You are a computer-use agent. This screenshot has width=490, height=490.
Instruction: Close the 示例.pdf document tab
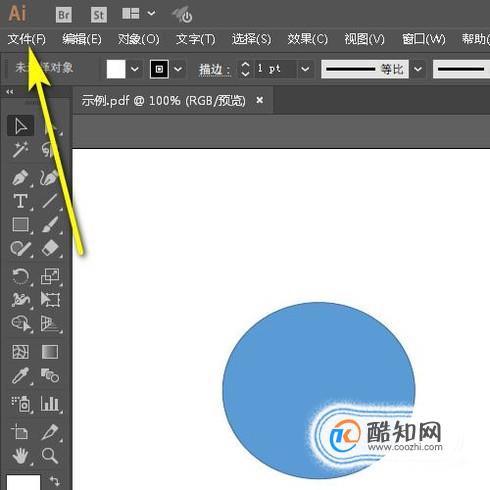[260, 100]
